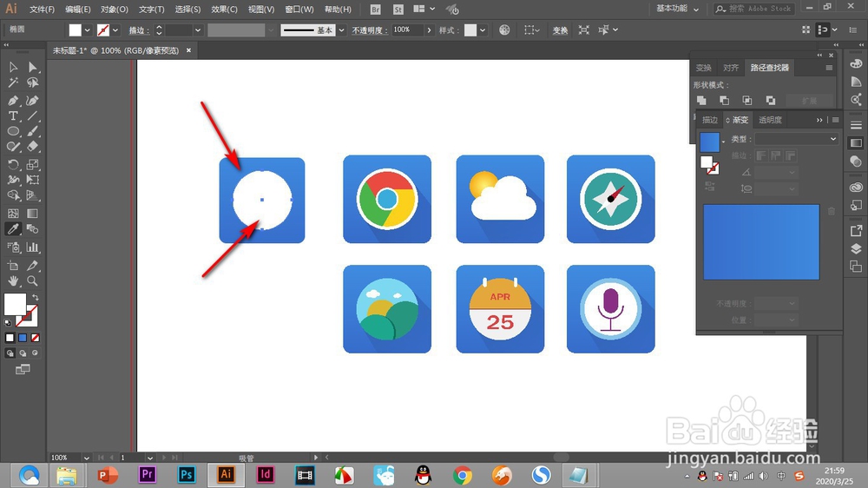Screen dimensions: 868x488
Task: Open the 对象(O) menu
Action: coord(115,10)
